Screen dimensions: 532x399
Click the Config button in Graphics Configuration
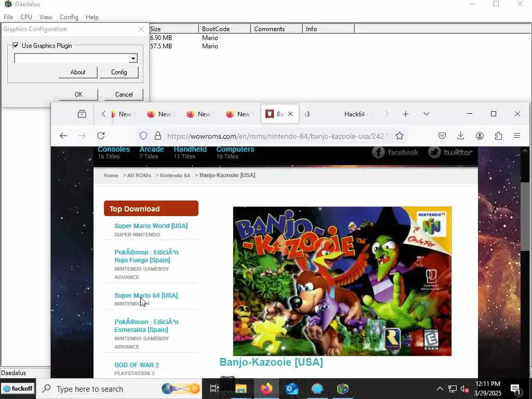point(119,72)
